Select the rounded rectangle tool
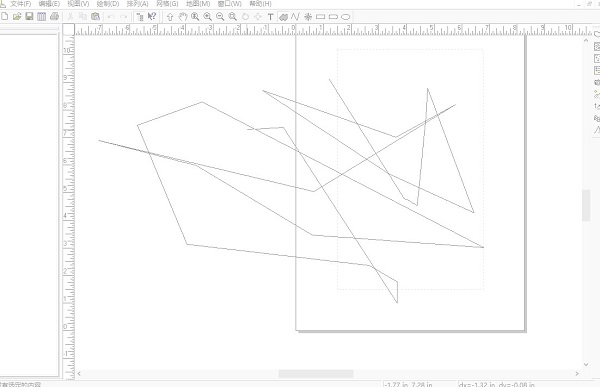Image resolution: width=600 pixels, height=387 pixels. [x=333, y=17]
